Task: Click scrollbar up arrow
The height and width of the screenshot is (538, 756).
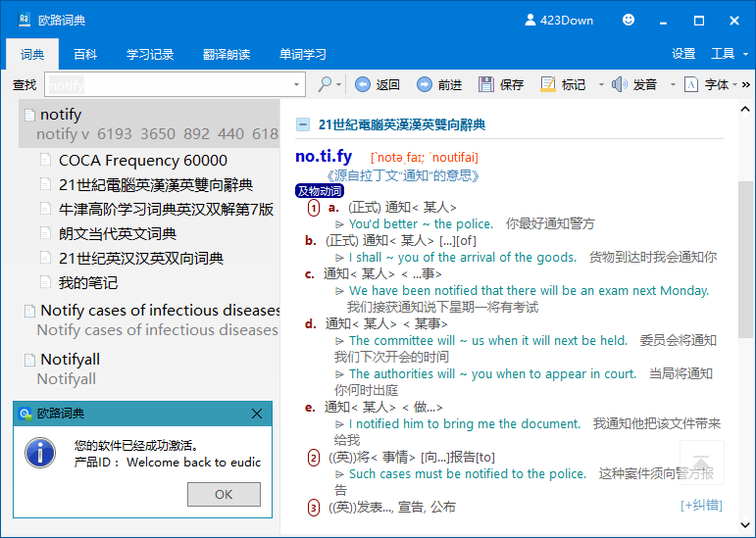Action: pos(745,110)
